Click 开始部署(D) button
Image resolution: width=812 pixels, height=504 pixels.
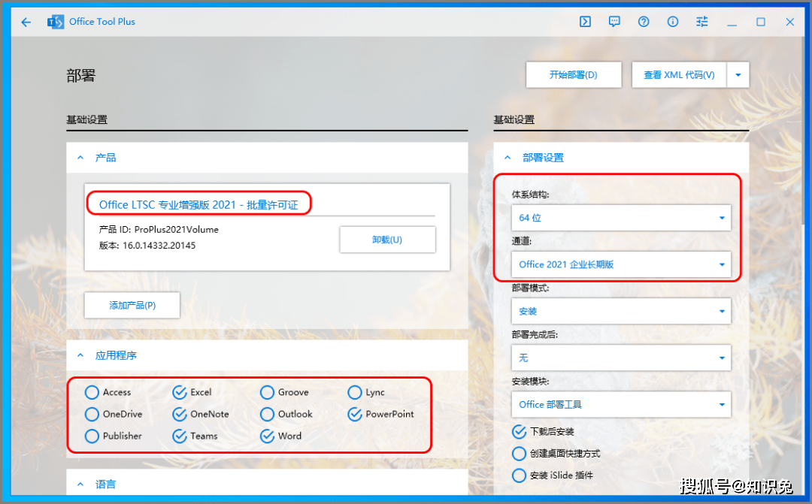click(573, 75)
